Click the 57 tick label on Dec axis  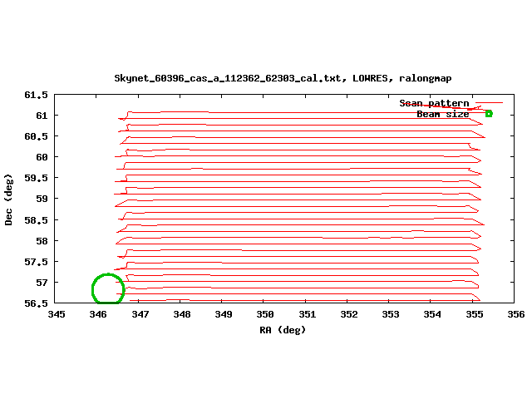(x=42, y=283)
